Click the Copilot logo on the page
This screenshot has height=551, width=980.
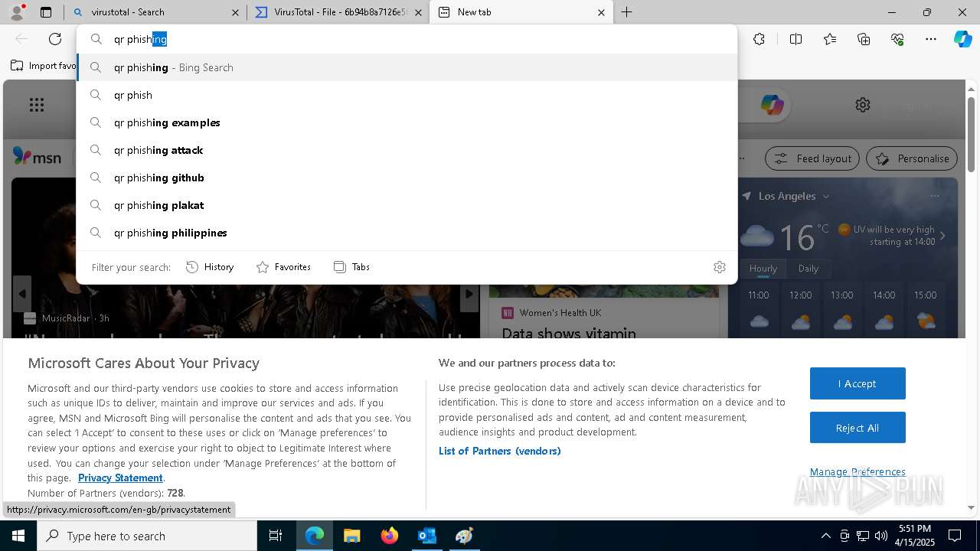772,105
